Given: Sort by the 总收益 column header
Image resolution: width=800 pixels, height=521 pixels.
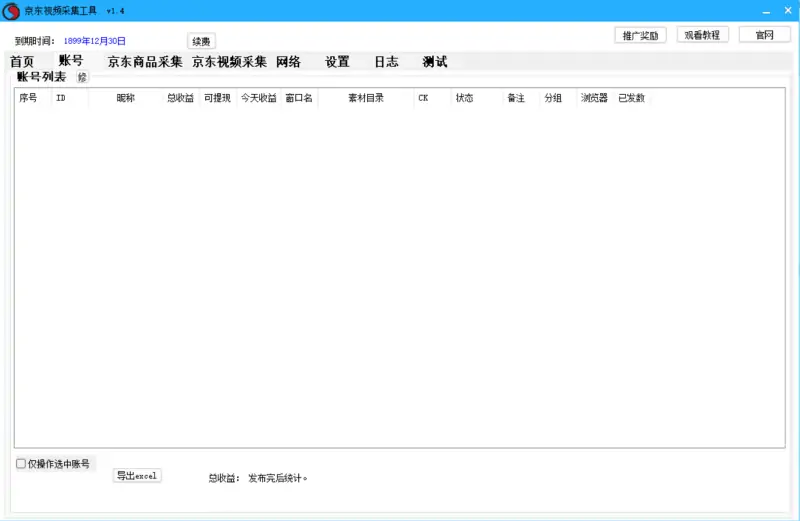Looking at the screenshot, I should tap(180, 98).
